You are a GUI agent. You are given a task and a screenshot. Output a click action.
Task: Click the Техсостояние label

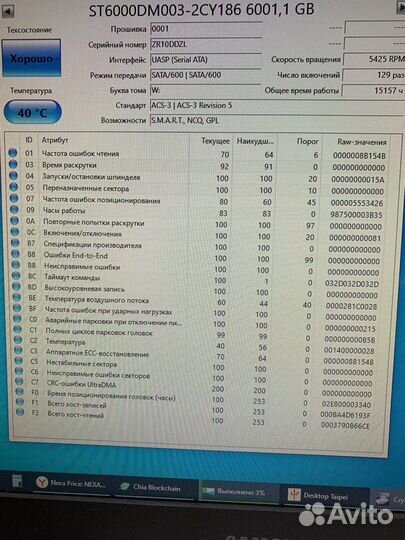tap(29, 30)
